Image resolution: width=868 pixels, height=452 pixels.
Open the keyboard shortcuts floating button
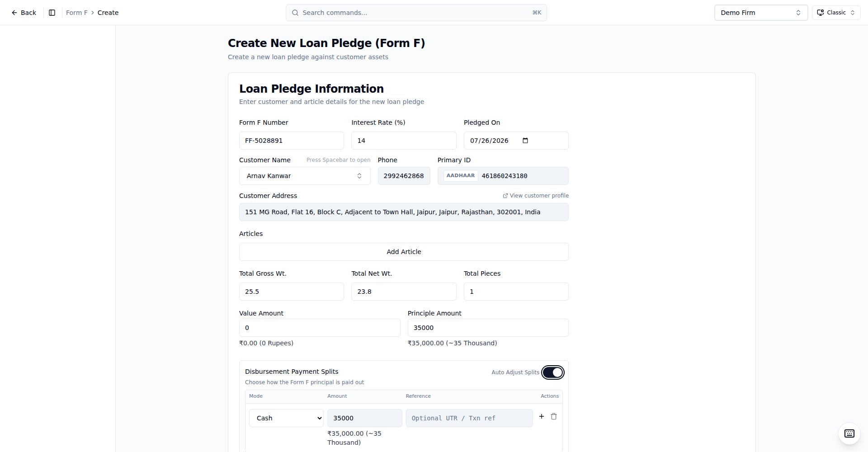[849, 433]
